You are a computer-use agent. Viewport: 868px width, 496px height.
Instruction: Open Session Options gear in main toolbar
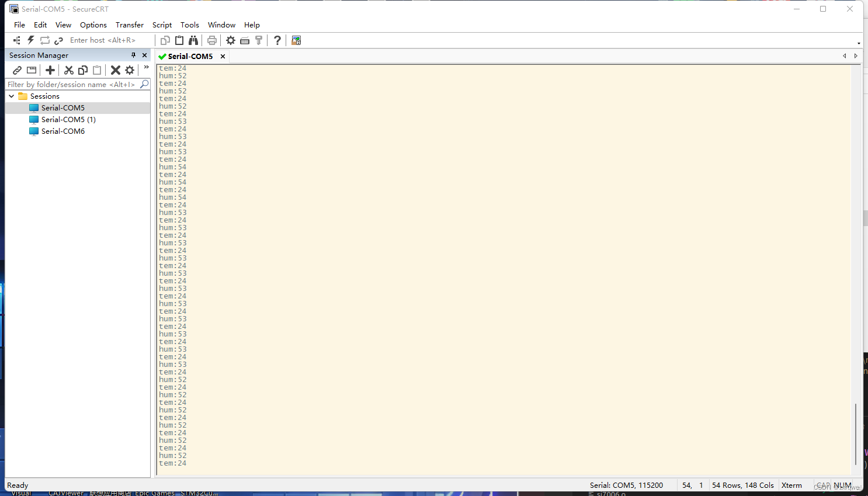pyautogui.click(x=231, y=40)
